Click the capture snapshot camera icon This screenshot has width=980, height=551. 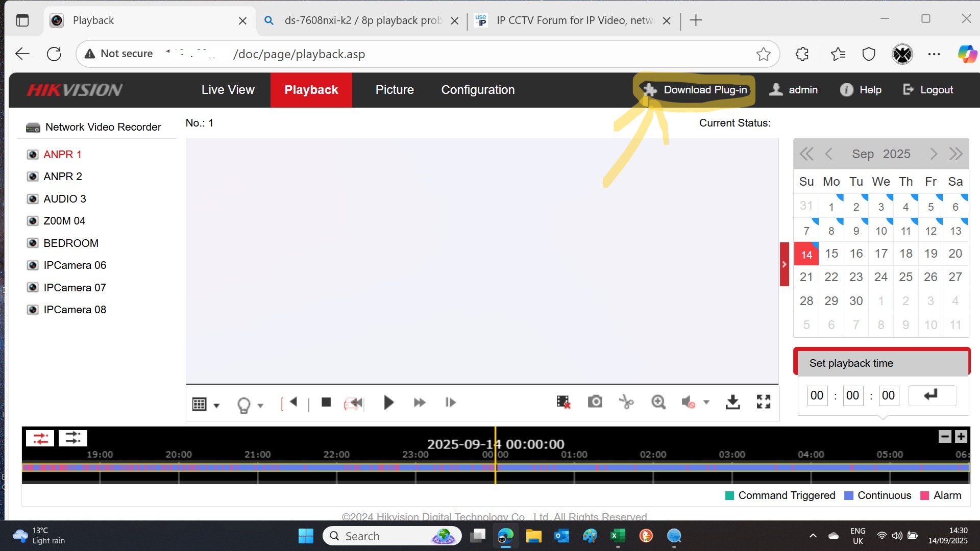coord(595,402)
